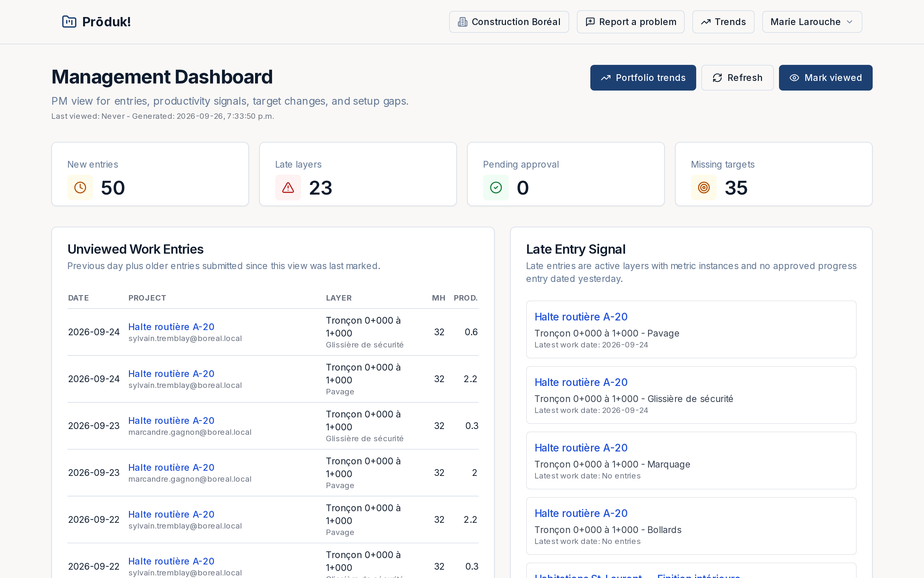
Task: Click the warning triangle in Late layers card
Action: click(x=288, y=188)
